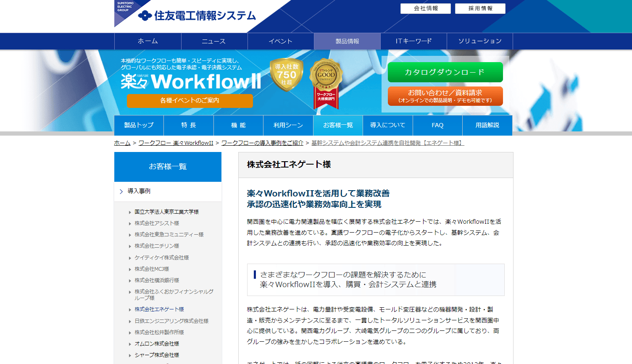Open the 各種イベントのご案内 button
This screenshot has height=364, width=632.
tap(190, 101)
